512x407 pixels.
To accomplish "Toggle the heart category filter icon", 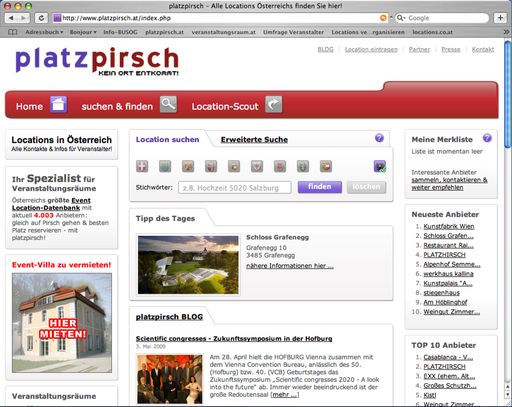I will click(x=257, y=166).
